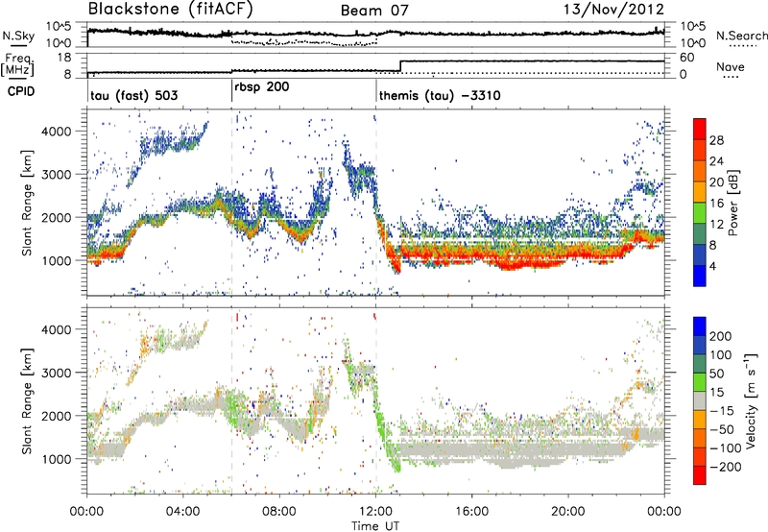The width and height of the screenshot is (768, 532).
Task: Click the Time UT axis label
Action: pos(375,526)
